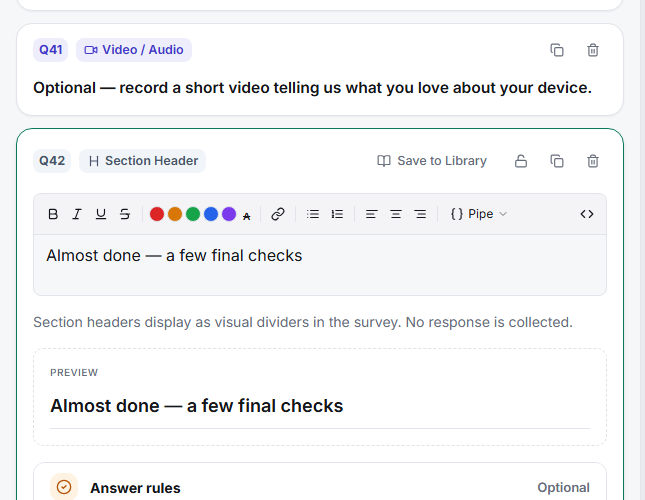
Task: Insert a hyperlink
Action: [278, 214]
